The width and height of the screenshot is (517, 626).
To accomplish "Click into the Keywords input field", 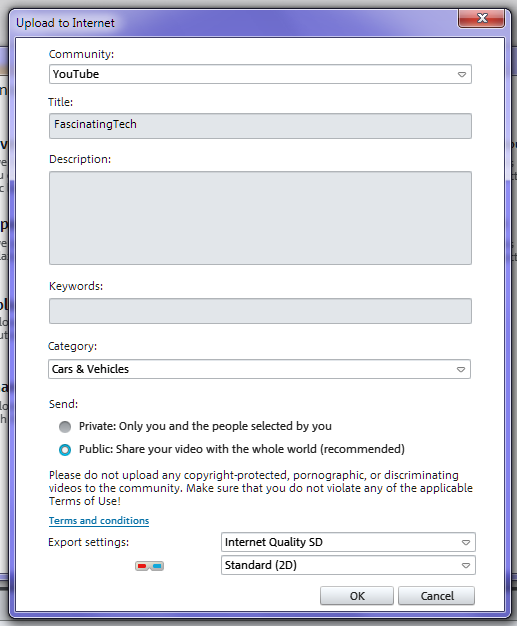I will pos(260,311).
